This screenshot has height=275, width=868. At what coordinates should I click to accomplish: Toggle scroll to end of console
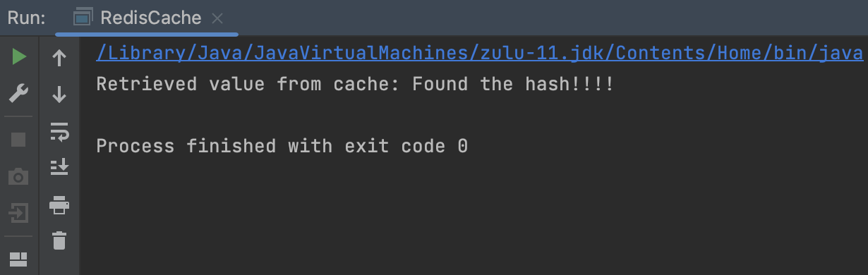pos(60,167)
